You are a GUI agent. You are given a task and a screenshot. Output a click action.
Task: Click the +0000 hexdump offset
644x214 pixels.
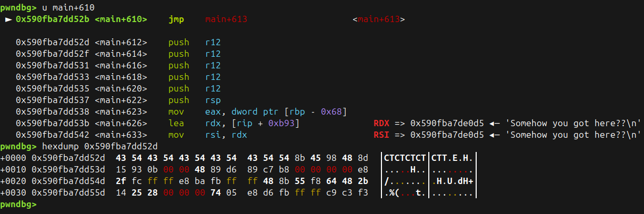[x=14, y=158]
